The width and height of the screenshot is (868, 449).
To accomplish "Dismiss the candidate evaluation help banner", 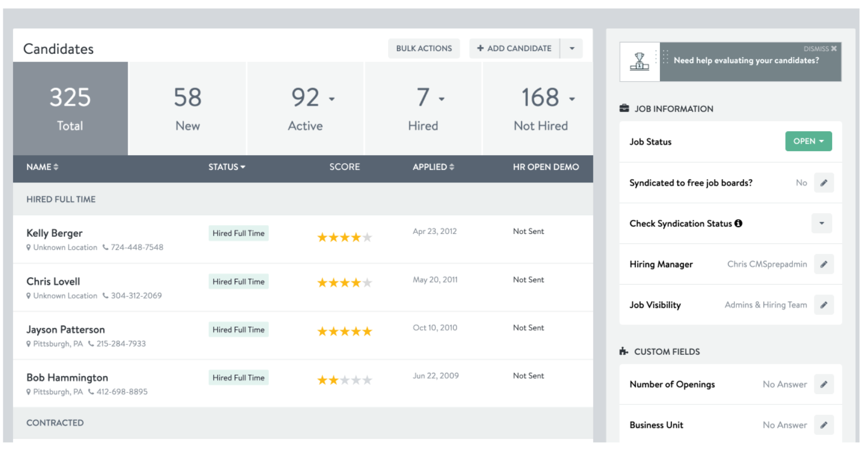I will click(820, 49).
